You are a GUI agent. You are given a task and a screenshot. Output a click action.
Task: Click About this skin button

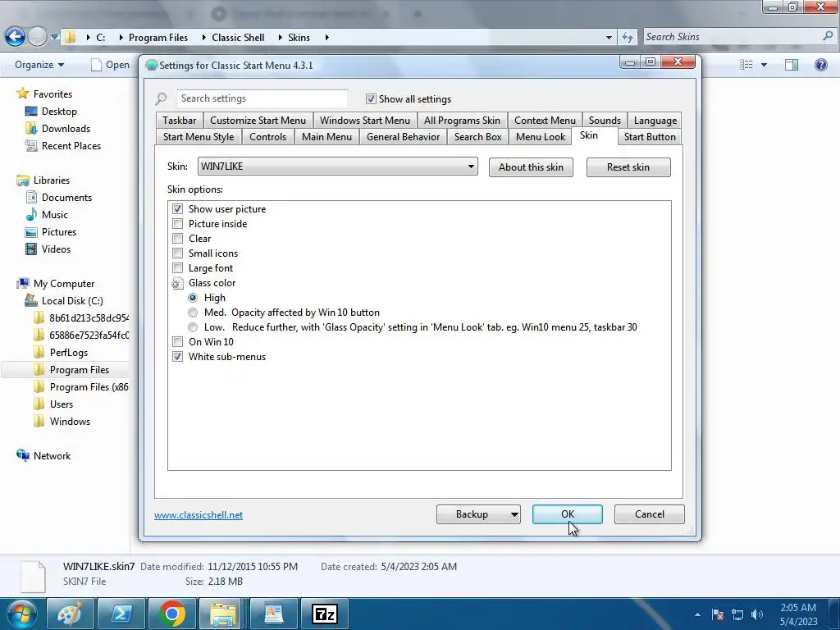[x=531, y=167]
